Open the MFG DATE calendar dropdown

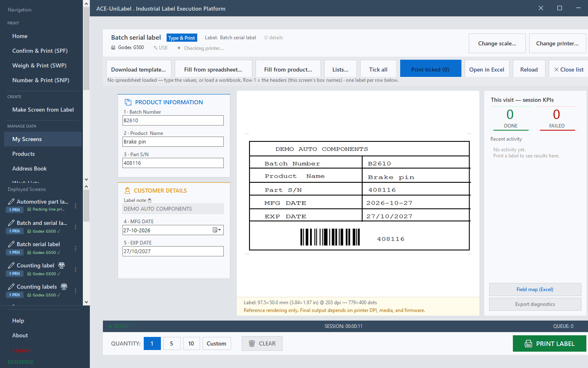click(217, 230)
